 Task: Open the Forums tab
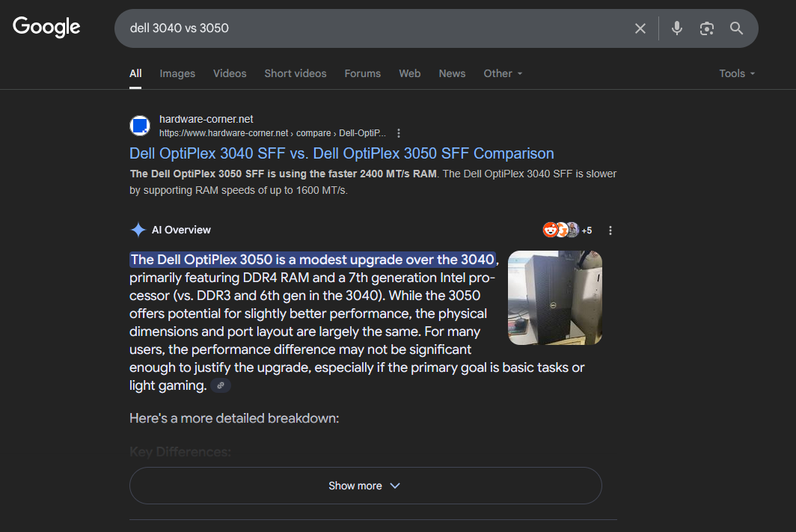tap(362, 73)
